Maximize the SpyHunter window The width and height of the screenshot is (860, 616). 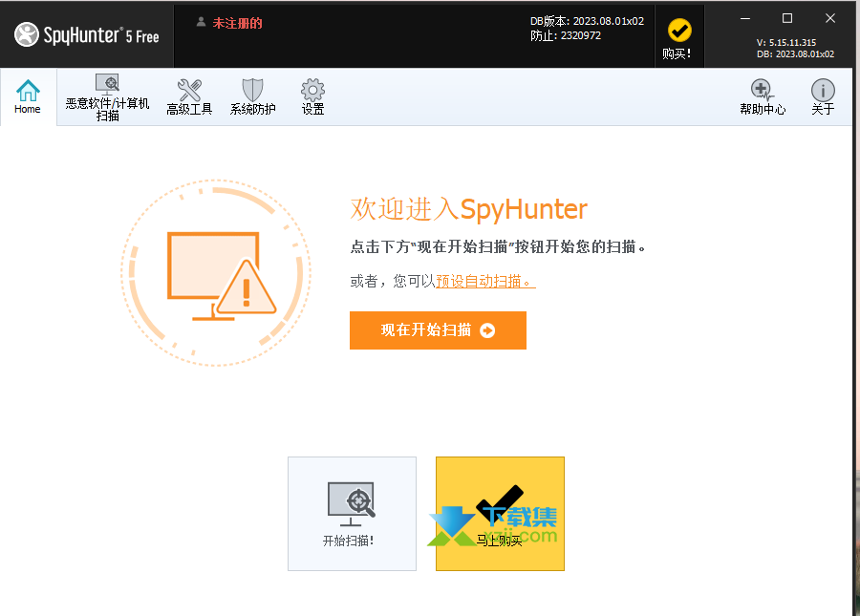[x=787, y=19]
